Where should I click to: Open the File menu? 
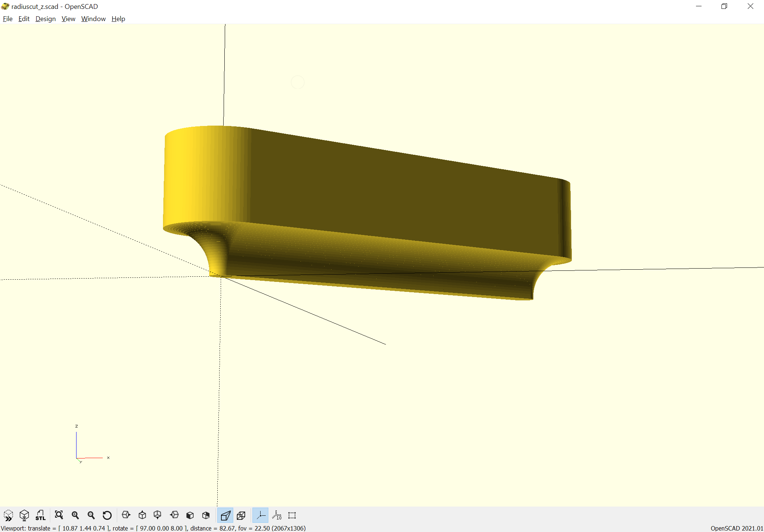point(7,19)
